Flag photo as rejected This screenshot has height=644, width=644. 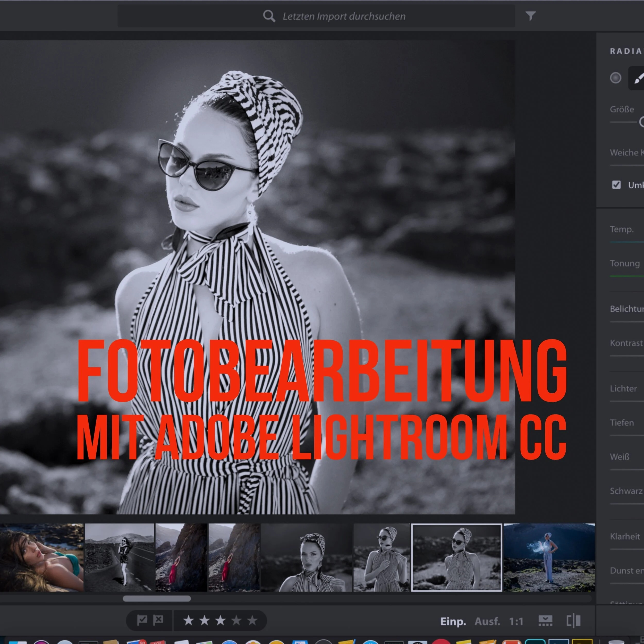pyautogui.click(x=158, y=620)
